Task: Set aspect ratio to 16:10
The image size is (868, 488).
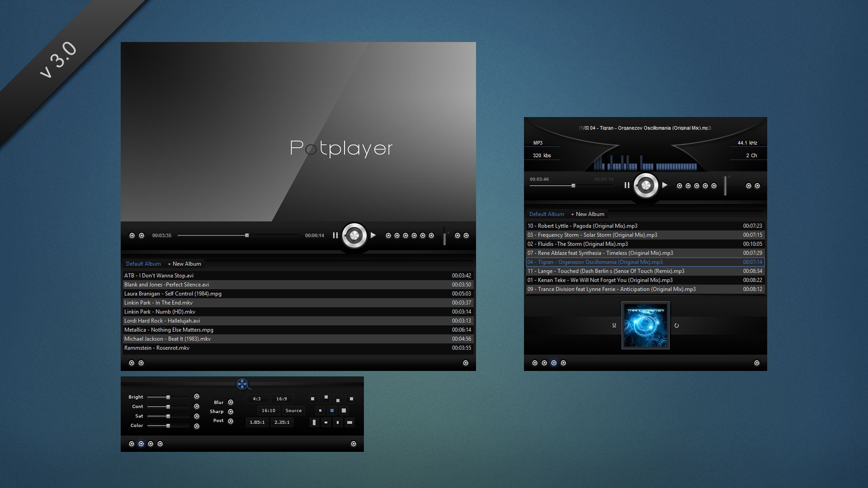Action: tap(269, 411)
